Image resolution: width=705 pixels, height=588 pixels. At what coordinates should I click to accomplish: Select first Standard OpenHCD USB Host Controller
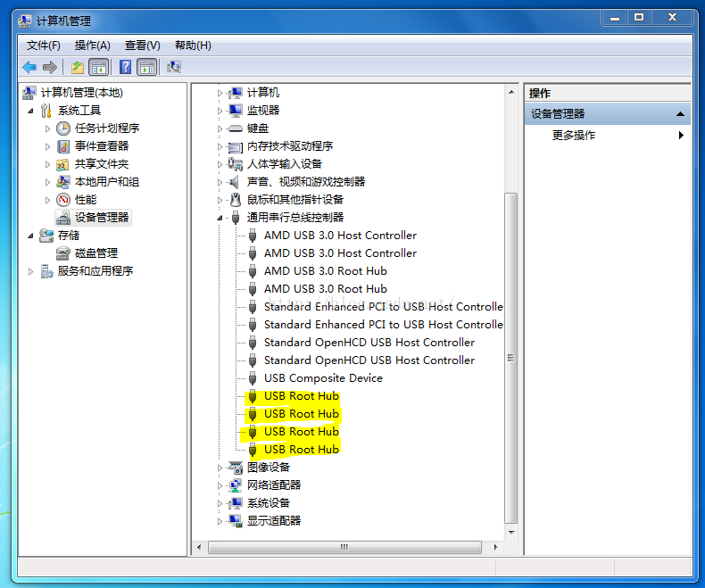tap(369, 343)
